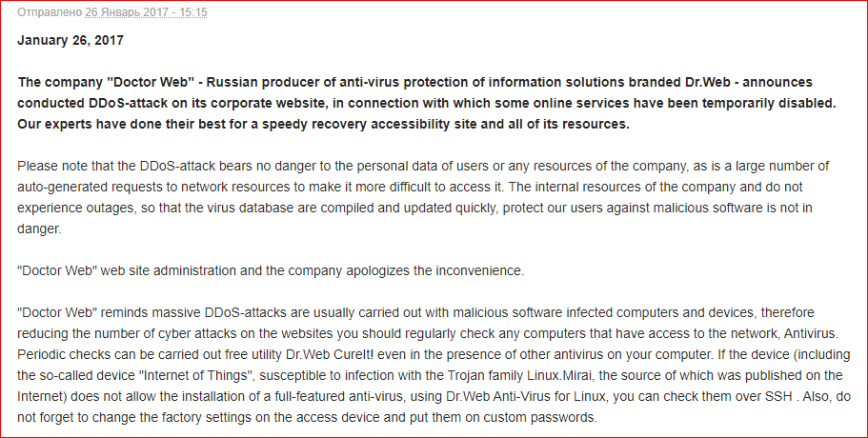The height and width of the screenshot is (438, 868).
Task: Click the bold line starting "Our experts have done"
Action: click(x=323, y=125)
